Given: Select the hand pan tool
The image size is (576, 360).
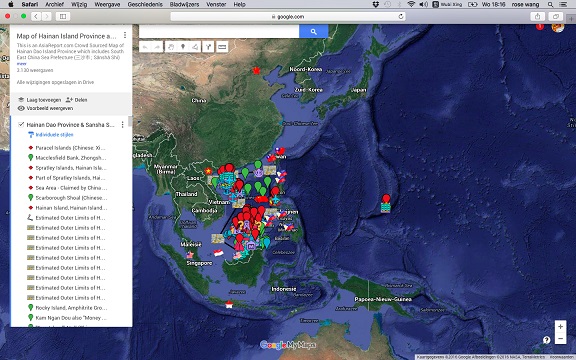Looking at the screenshot, I should [x=171, y=47].
